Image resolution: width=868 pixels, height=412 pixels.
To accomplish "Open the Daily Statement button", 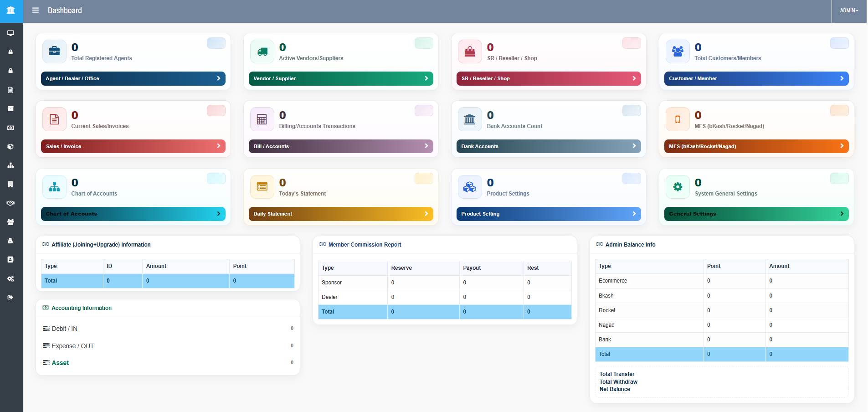I will click(341, 214).
